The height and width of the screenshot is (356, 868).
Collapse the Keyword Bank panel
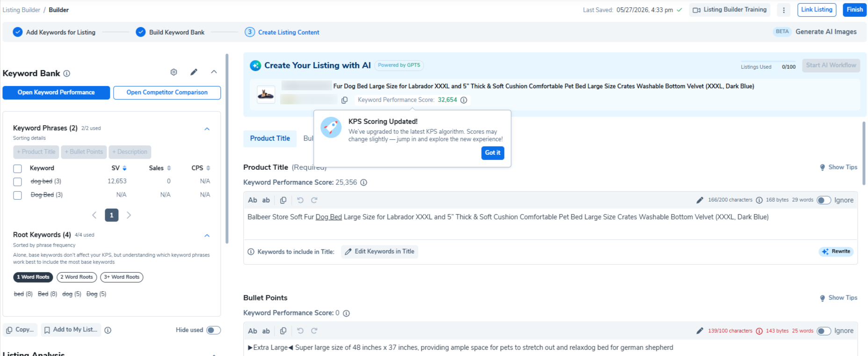pos(214,72)
